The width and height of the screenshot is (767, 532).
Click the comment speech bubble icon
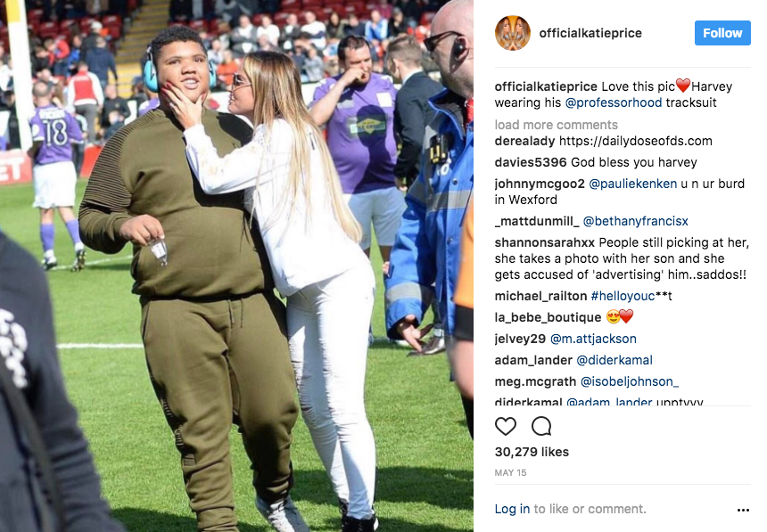pos(541,426)
